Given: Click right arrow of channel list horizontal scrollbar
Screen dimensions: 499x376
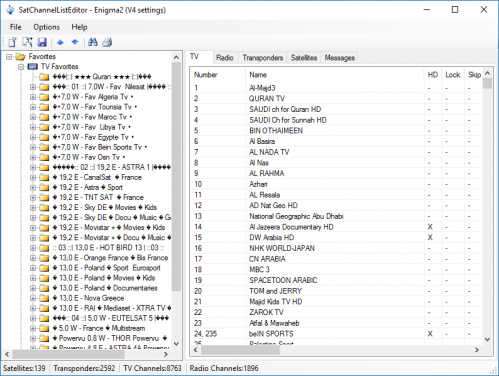Looking at the screenshot, I should click(x=477, y=350).
